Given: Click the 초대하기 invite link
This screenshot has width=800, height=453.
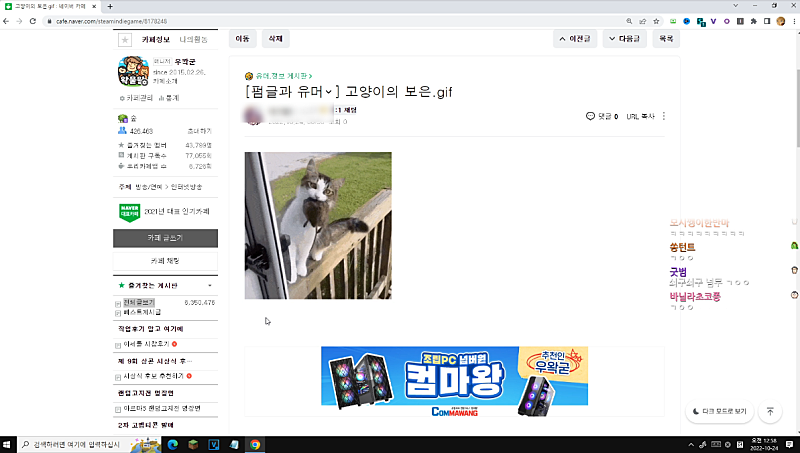Looking at the screenshot, I should click(199, 131).
